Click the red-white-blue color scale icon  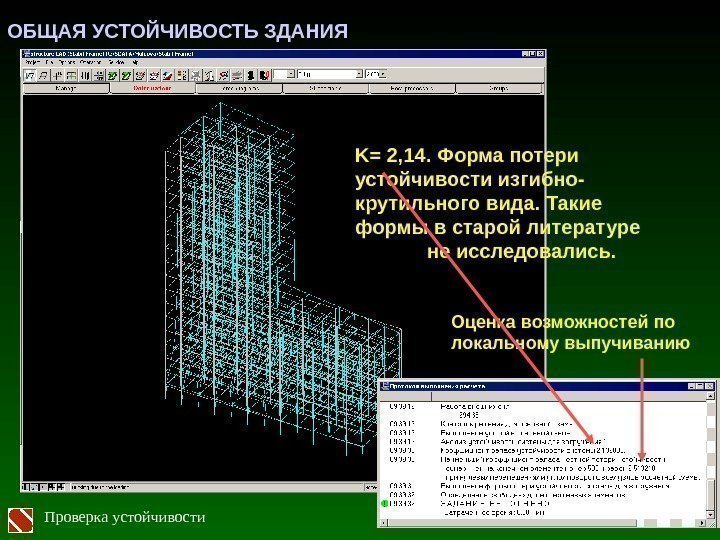pos(169,75)
